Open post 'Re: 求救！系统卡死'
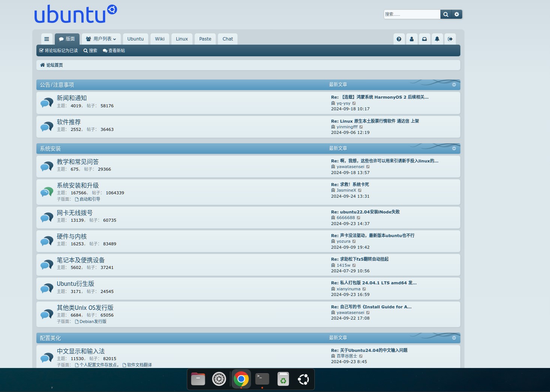The width and height of the screenshot is (550, 392). pos(350,185)
